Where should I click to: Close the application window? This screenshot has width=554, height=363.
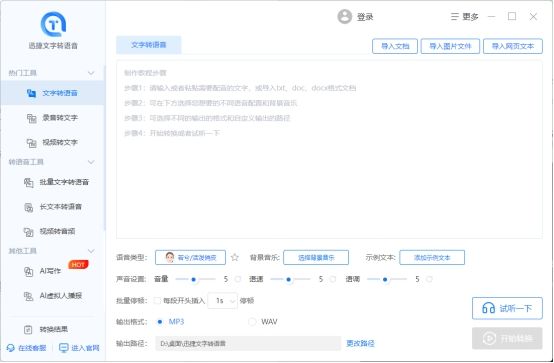(534, 17)
